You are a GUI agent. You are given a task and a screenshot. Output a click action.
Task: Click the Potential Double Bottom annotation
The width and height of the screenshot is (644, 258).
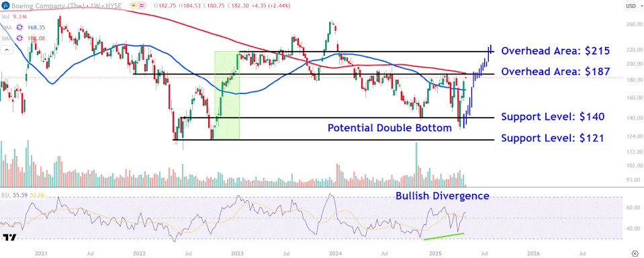click(389, 128)
